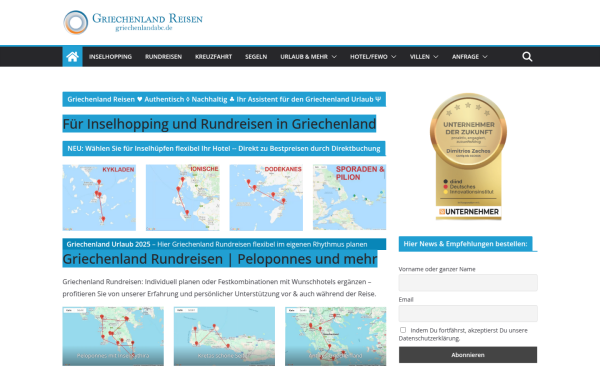Click the NEU: Wählen Sie für Inselhüpfen banner

point(224,148)
